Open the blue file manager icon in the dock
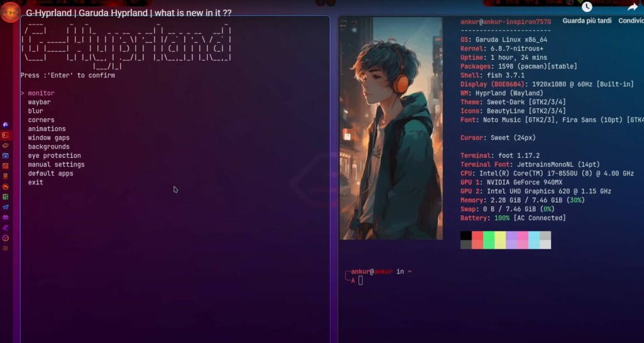Image resolution: width=644 pixels, height=343 pixels. pos(5,155)
